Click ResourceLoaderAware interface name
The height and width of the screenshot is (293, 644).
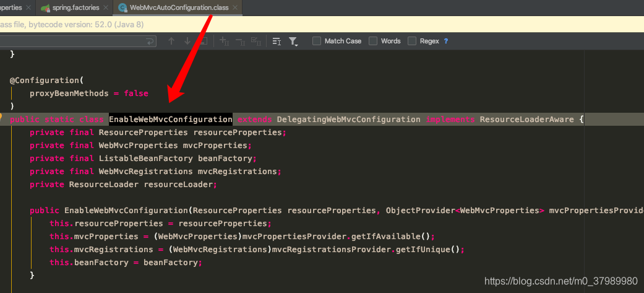[x=527, y=120]
